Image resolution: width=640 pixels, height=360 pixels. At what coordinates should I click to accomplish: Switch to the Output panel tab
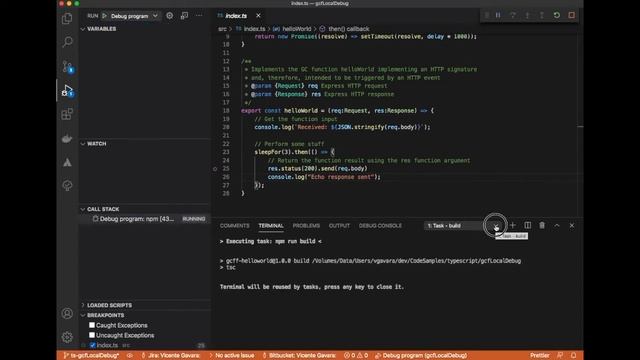[x=339, y=225]
